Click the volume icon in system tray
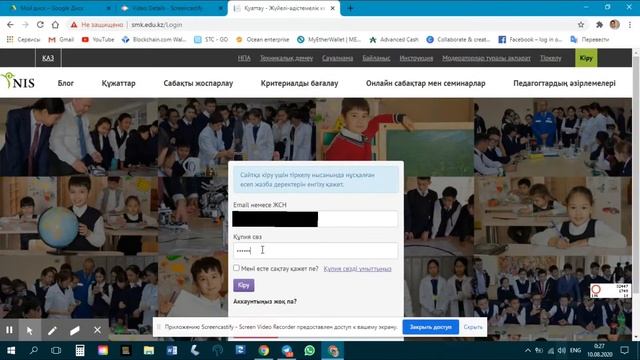The image size is (640, 360). click(x=562, y=351)
